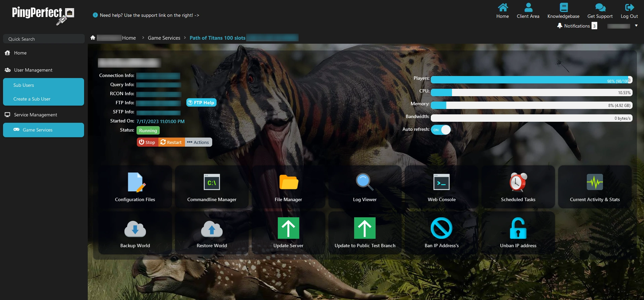Viewport: 644px width, 300px height.
Task: Click the Players usage progress bar
Action: coord(531,80)
